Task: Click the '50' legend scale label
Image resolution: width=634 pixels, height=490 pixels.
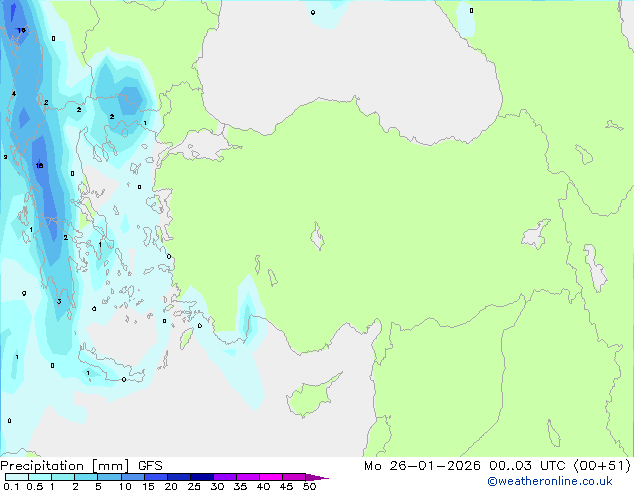Action: (x=309, y=486)
